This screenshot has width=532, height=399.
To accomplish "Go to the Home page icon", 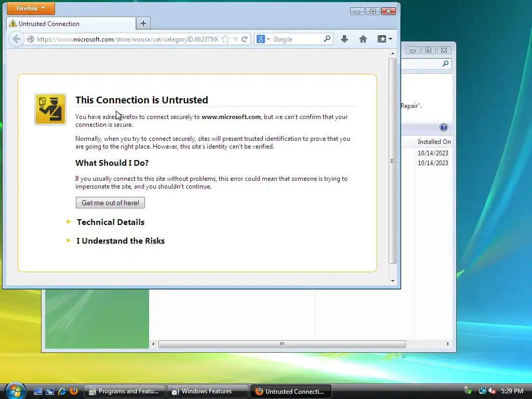I will click(x=363, y=39).
